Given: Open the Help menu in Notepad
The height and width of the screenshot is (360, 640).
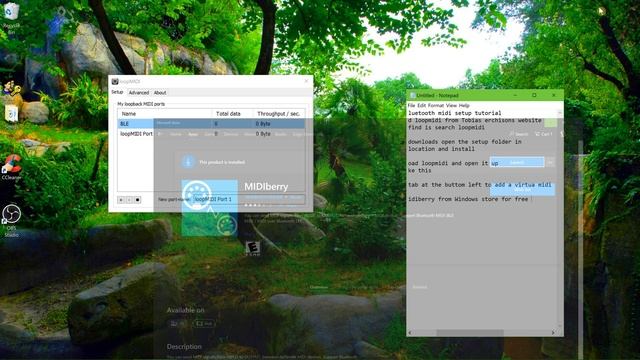Looking at the screenshot, I should click(x=464, y=105).
